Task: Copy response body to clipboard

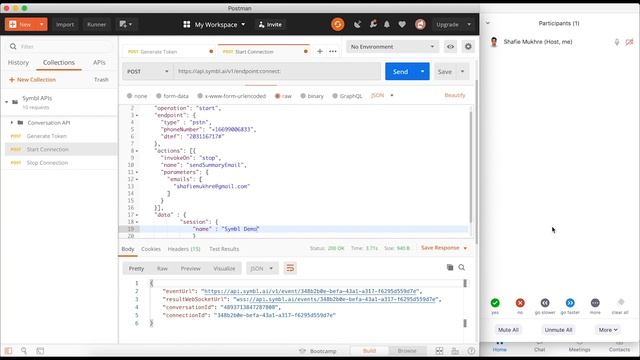Action: [450, 267]
